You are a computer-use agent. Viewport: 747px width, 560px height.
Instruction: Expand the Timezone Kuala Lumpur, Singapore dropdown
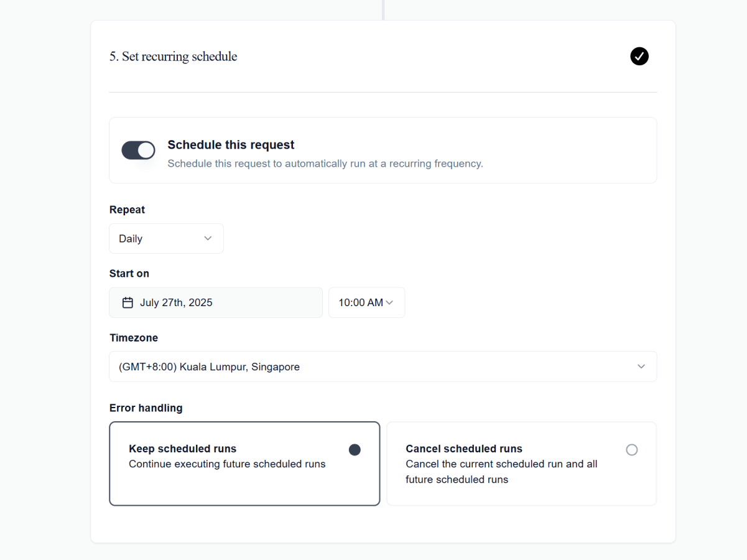coord(383,366)
